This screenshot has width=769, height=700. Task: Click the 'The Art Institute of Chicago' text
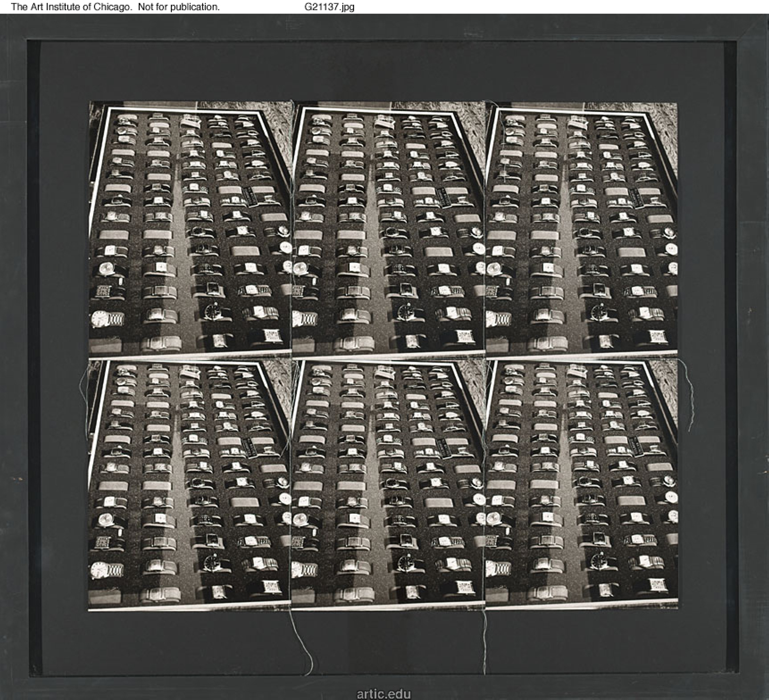pyautogui.click(x=71, y=7)
